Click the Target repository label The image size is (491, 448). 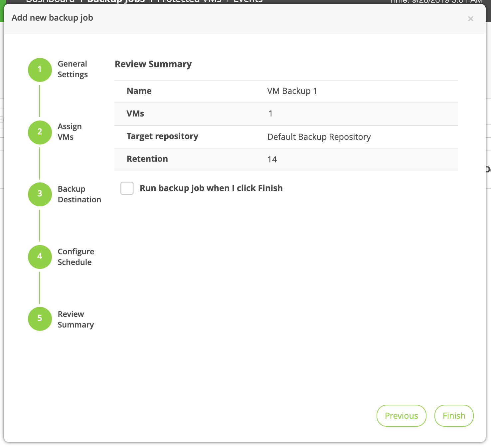pyautogui.click(x=162, y=136)
